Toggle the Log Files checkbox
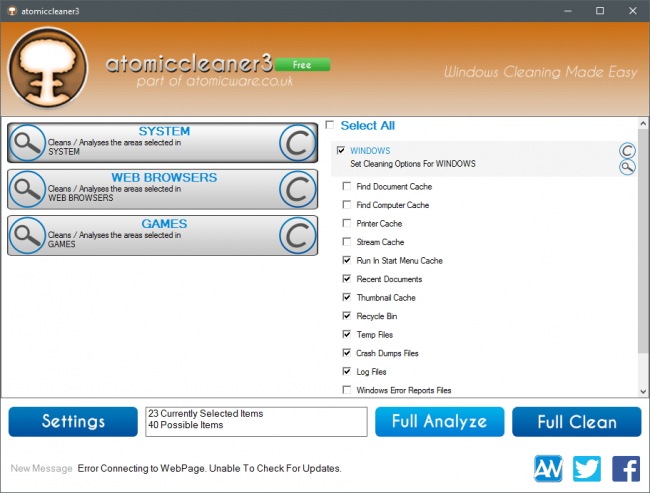This screenshot has height=493, width=650. [x=347, y=371]
